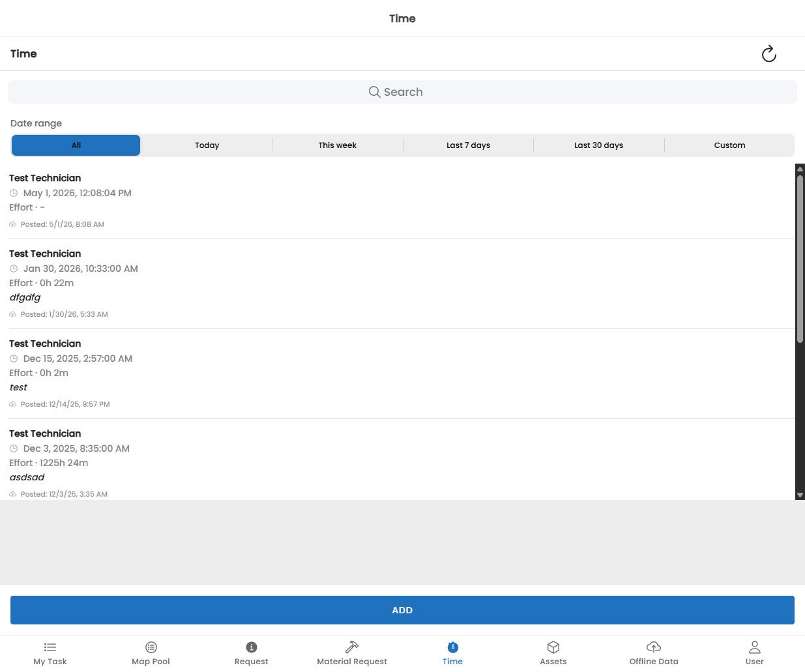Screen dimensions: 805x672
Task: Click 'Posted: 5/1/26, 8:08 AM' text
Action: [63, 224]
